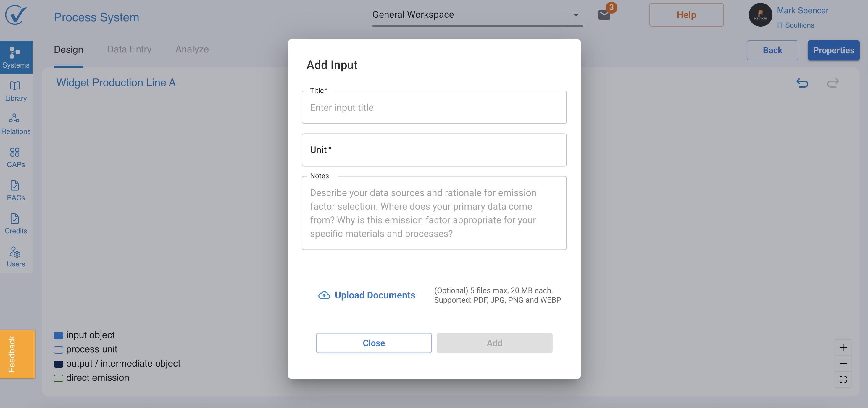Switch to the Analyze tab

click(x=192, y=49)
